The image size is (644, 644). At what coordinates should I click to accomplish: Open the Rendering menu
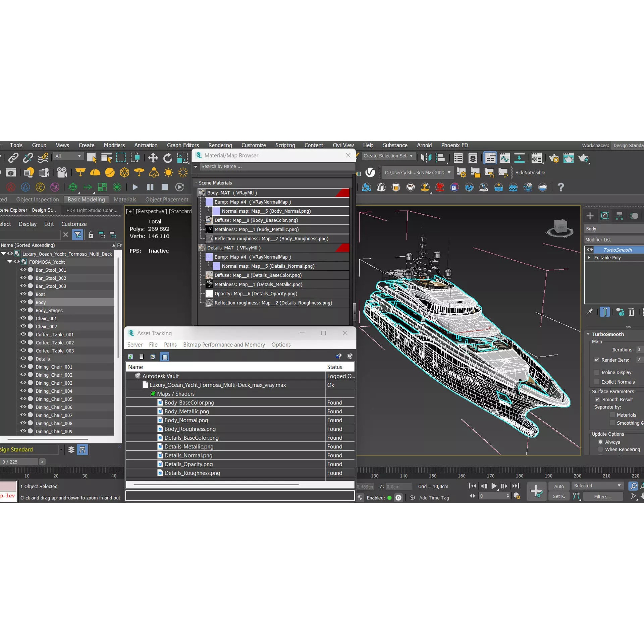coord(220,145)
